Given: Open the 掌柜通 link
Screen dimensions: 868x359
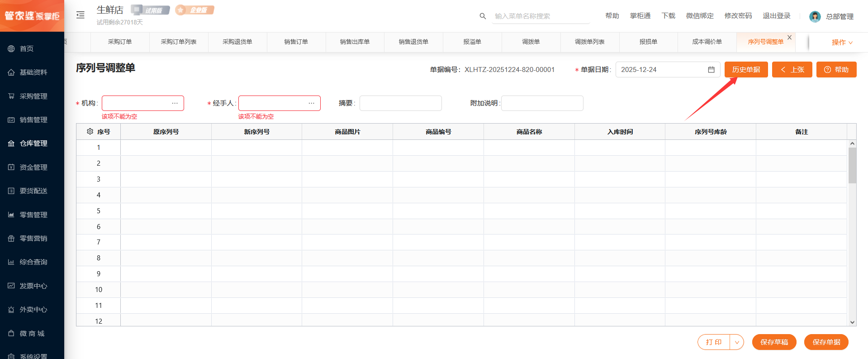Looking at the screenshot, I should tap(640, 16).
